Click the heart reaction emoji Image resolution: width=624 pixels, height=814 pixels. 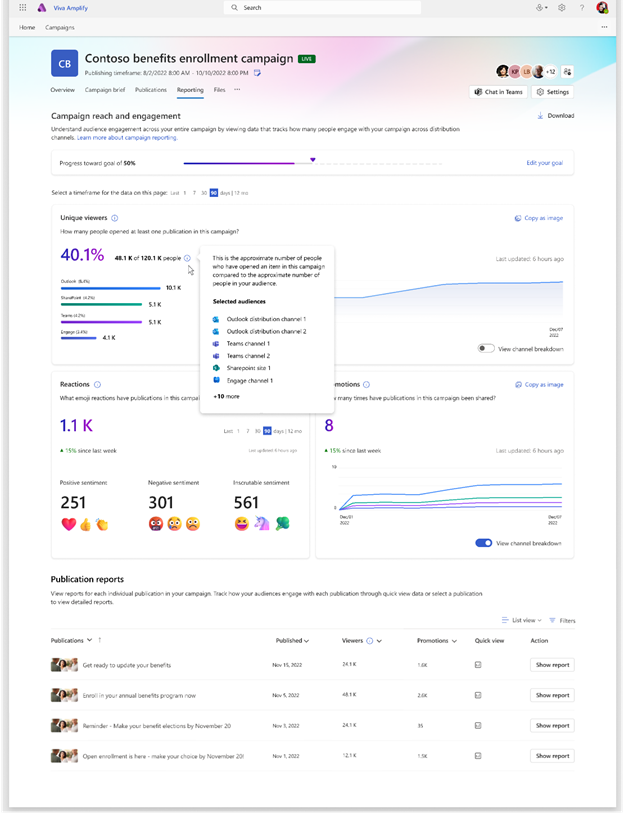[x=69, y=525]
